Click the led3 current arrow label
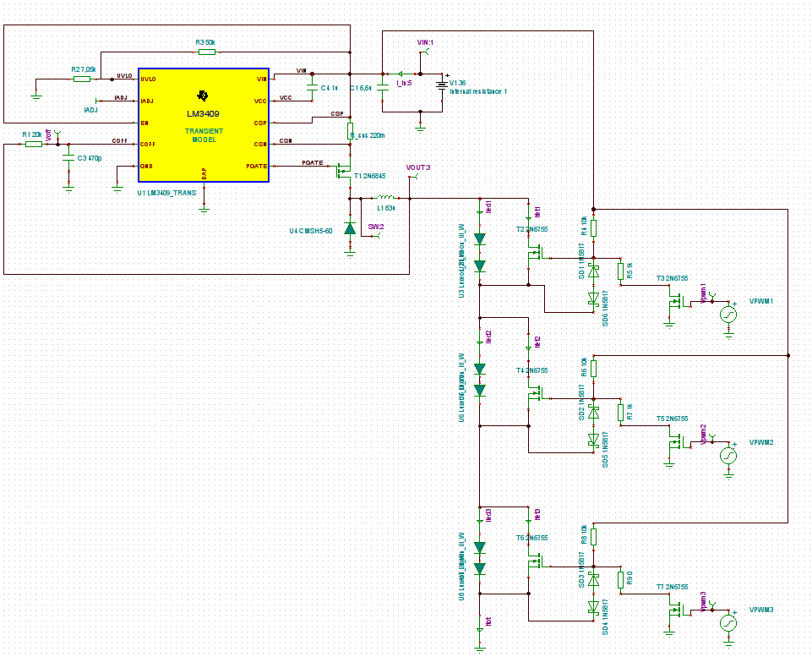Viewport: 812px width, 657px height. (488, 515)
